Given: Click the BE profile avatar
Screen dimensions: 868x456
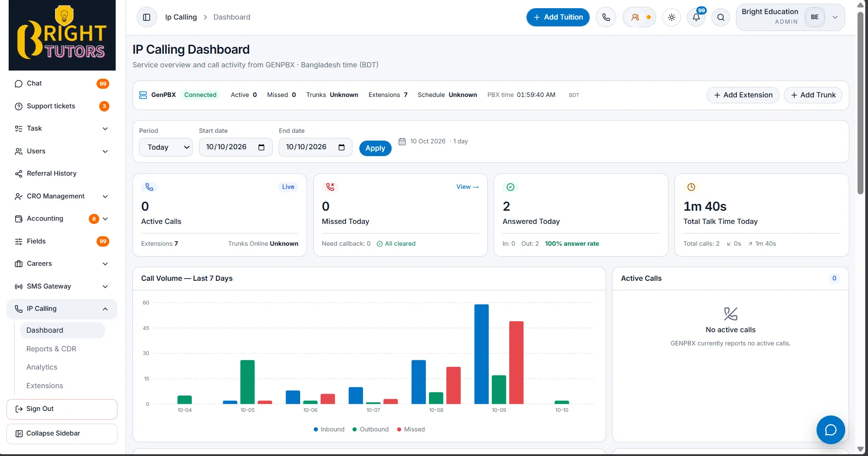Looking at the screenshot, I should (x=815, y=17).
